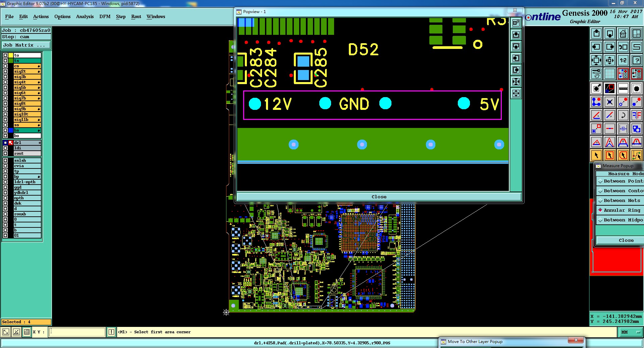644x348 pixels.
Task: Open the DFM menu
Action: 105,16
